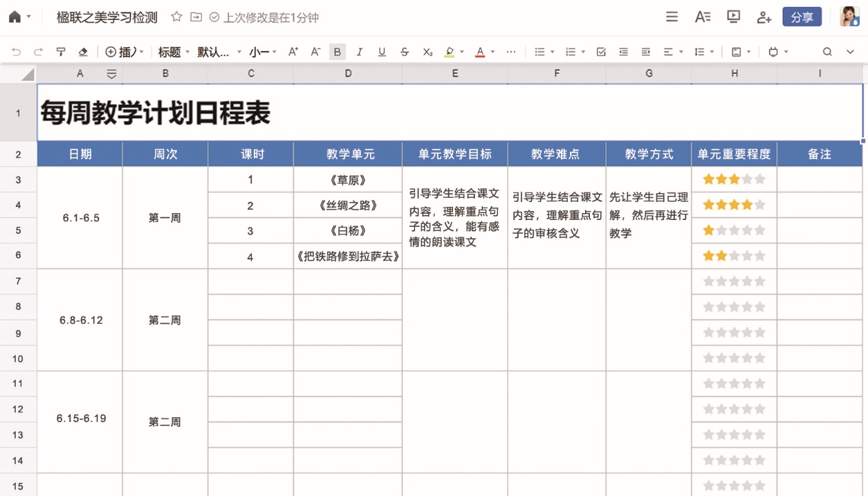
Task: Open the 插入 insert menu
Action: coord(124,52)
